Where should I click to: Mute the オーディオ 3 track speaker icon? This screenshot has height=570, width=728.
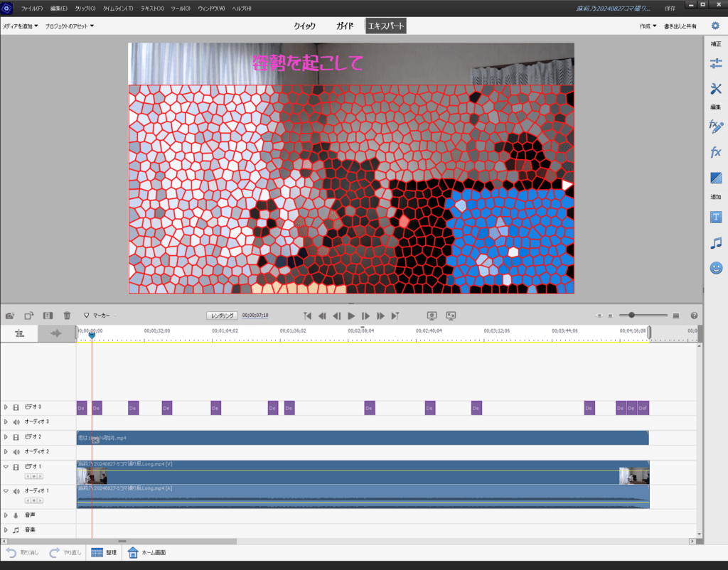(x=16, y=422)
